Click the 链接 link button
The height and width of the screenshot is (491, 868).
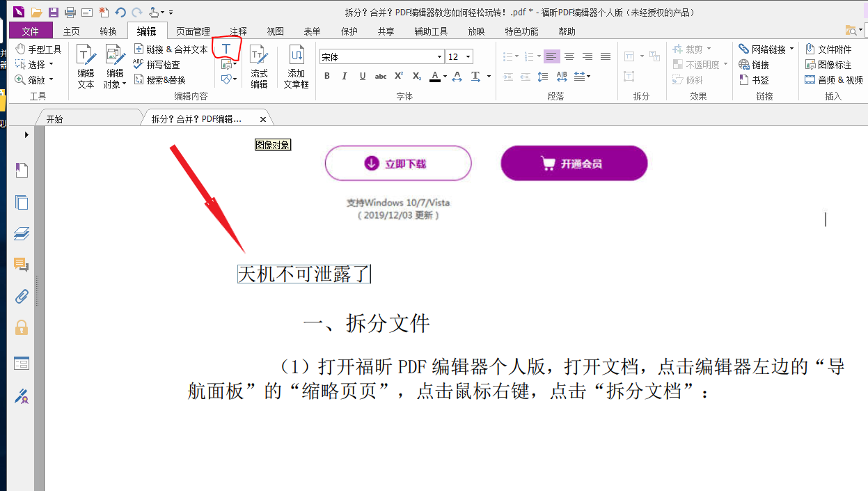coord(754,65)
